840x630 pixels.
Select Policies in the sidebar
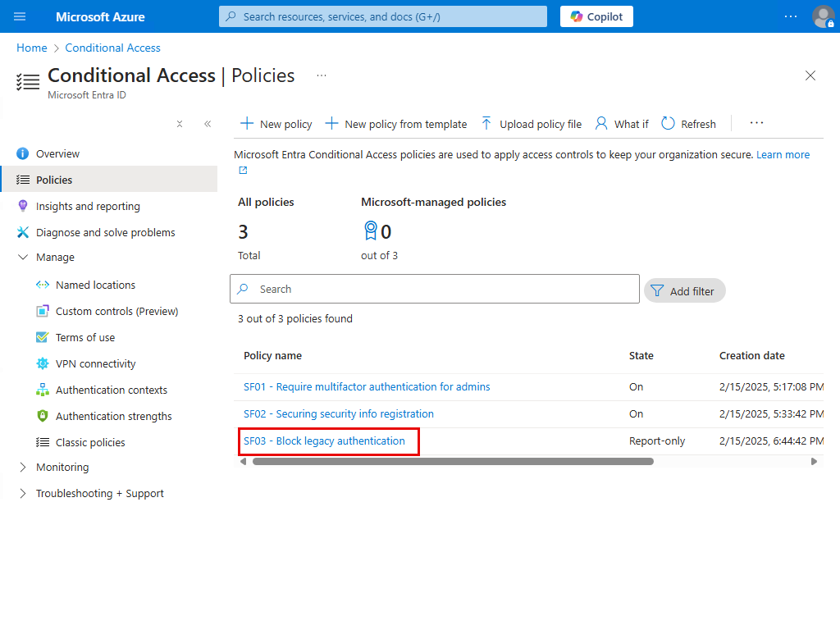pyautogui.click(x=109, y=180)
